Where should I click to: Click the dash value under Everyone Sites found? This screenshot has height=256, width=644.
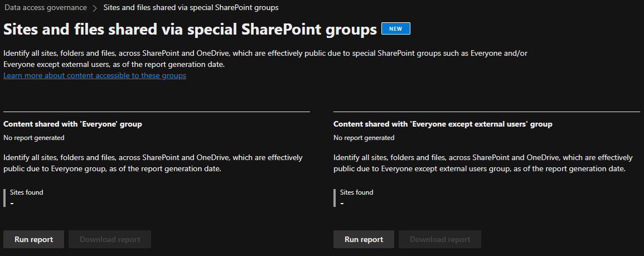coord(12,203)
